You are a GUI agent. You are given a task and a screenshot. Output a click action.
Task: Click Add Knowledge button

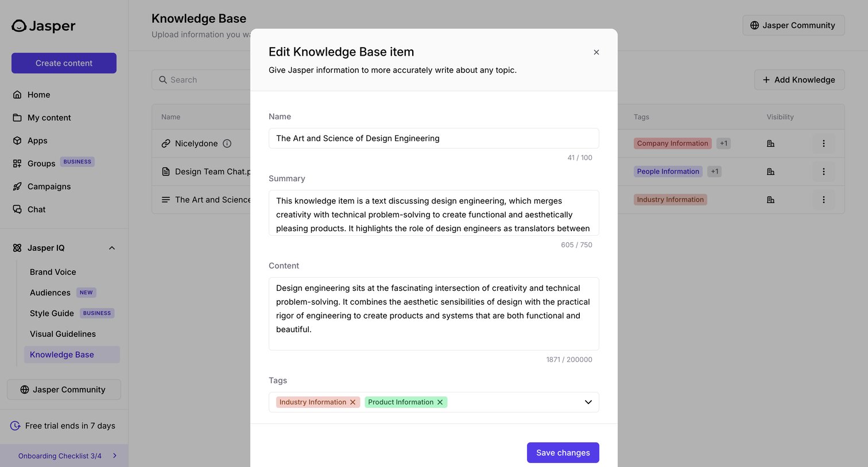799,80
